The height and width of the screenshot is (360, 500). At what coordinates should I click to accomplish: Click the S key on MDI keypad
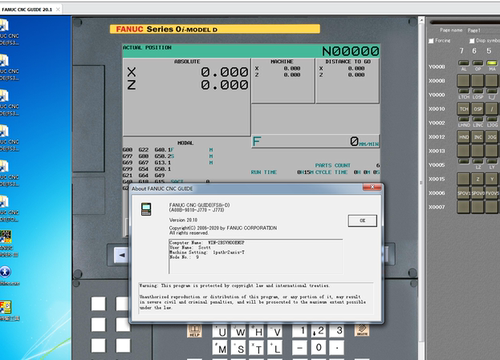pyautogui.click(x=239, y=348)
